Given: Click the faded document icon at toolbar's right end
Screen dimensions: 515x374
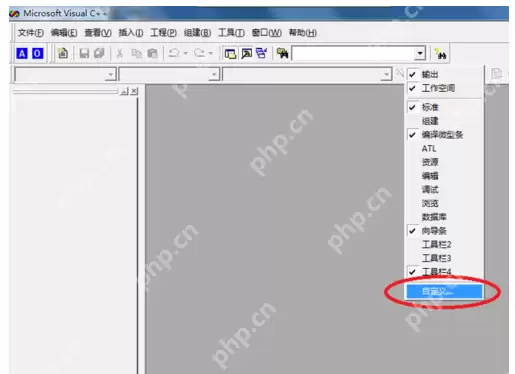Looking at the screenshot, I should pyautogui.click(x=496, y=74).
